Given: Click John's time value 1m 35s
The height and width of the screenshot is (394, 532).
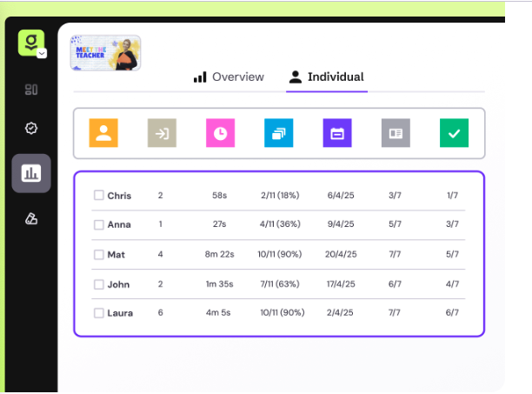Looking at the screenshot, I should coord(220,284).
